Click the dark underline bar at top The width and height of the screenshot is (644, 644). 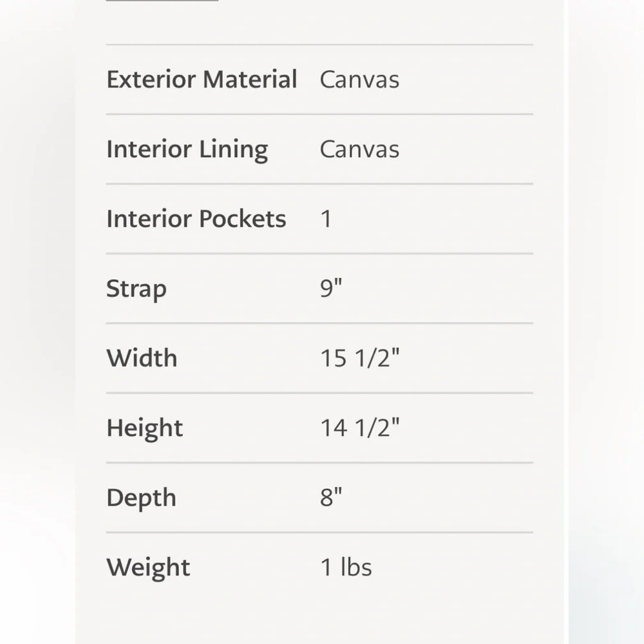(162, 1)
